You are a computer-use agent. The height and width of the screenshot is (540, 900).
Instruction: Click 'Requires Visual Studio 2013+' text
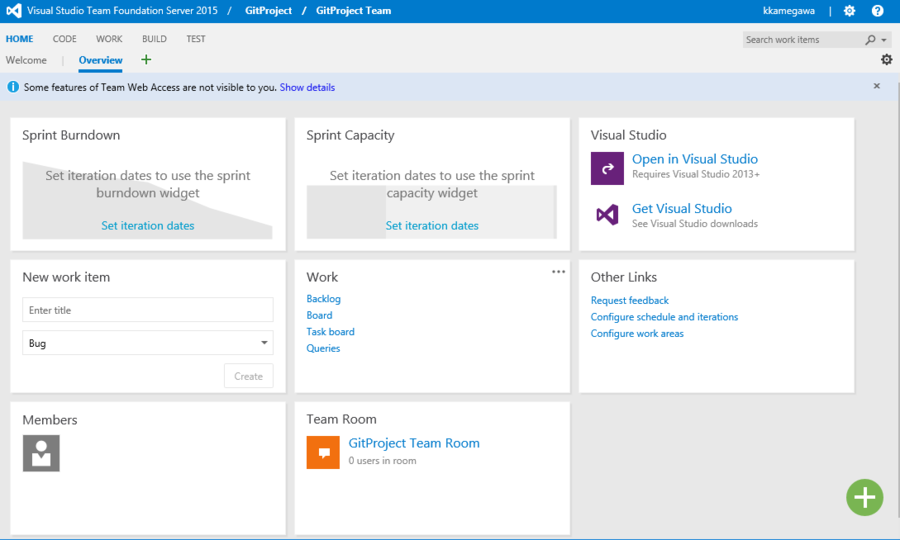696,174
